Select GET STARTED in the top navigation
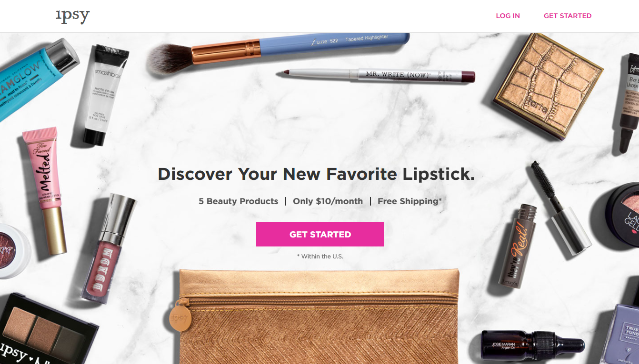The width and height of the screenshot is (639, 364). [568, 16]
